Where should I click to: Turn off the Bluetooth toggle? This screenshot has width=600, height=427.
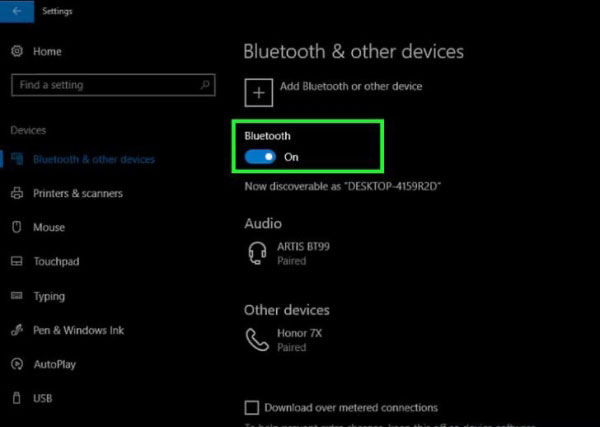(260, 157)
